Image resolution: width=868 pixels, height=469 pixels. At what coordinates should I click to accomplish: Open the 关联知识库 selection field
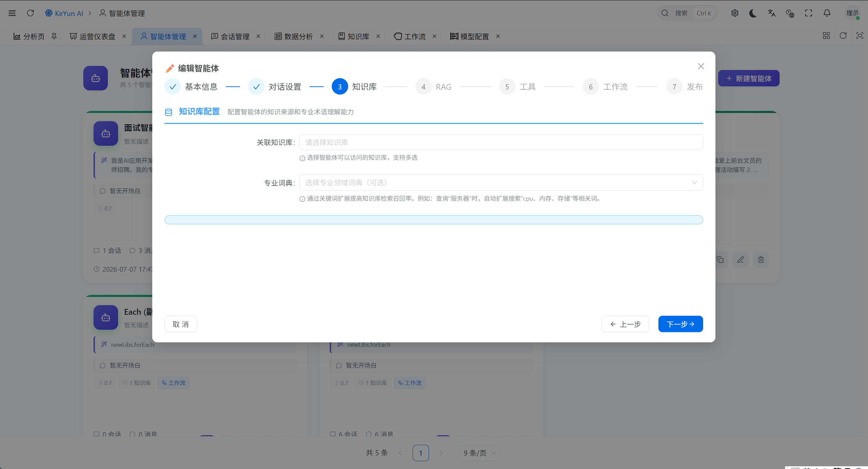tap(501, 142)
